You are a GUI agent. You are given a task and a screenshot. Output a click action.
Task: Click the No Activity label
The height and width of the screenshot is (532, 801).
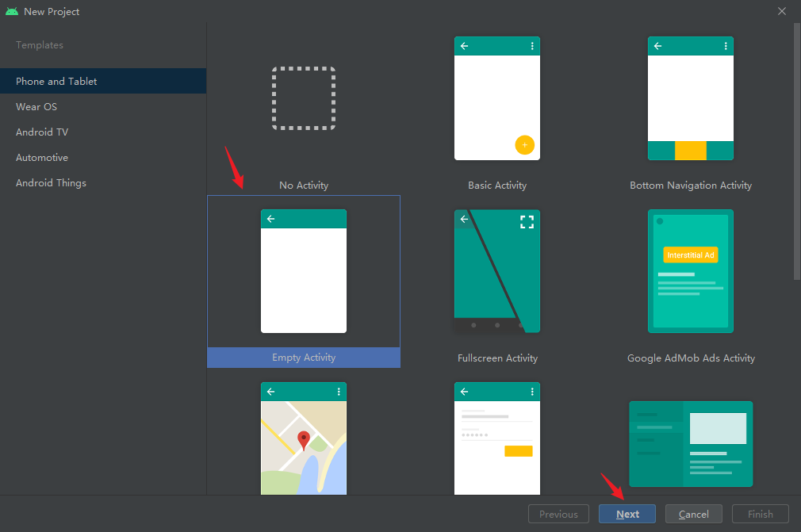pyautogui.click(x=304, y=186)
